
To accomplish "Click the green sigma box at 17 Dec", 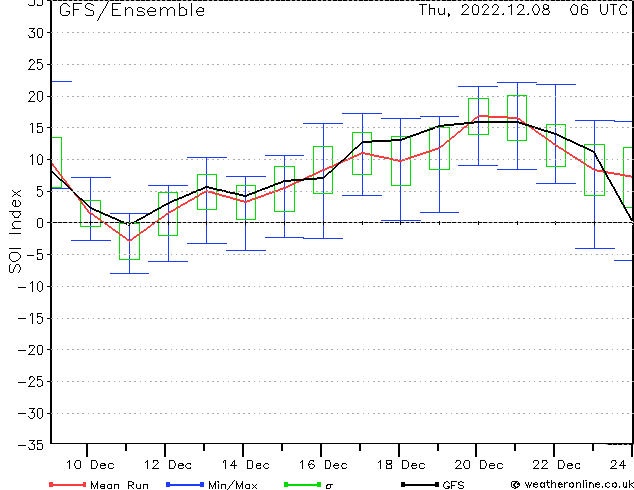I will click(362, 153).
